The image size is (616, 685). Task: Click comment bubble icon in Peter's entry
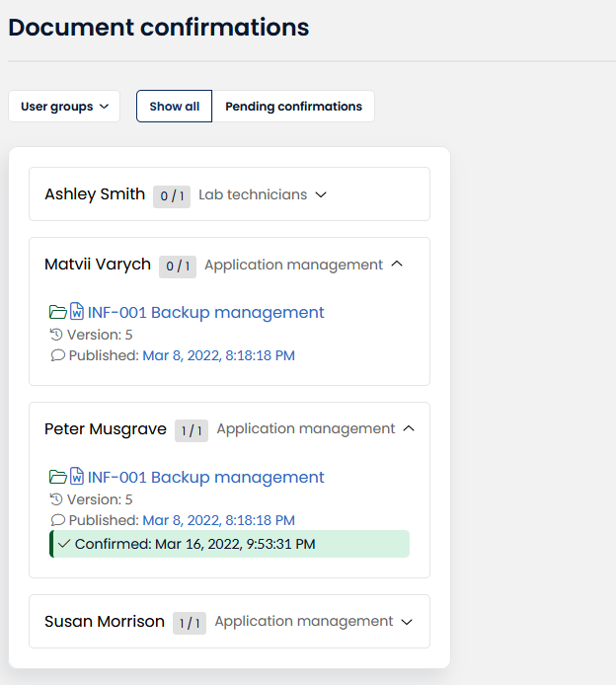pos(57,520)
